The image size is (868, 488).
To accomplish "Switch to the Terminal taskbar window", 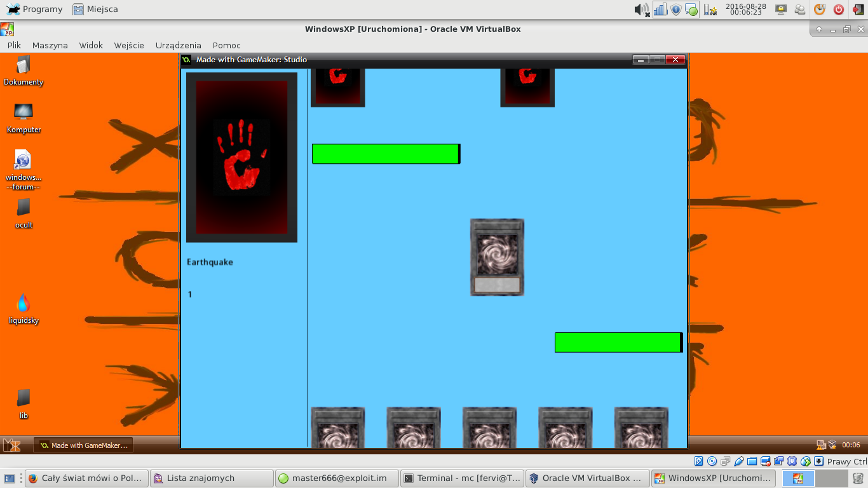I will click(x=463, y=478).
